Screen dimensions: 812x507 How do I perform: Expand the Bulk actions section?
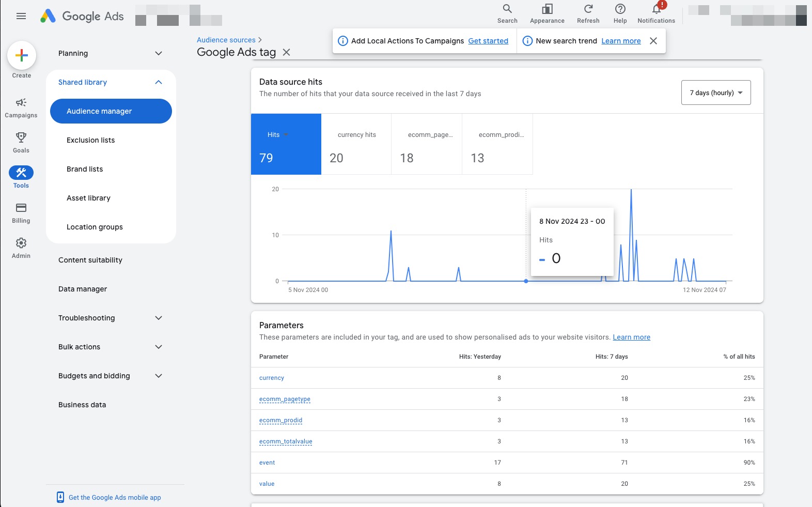[x=159, y=347]
